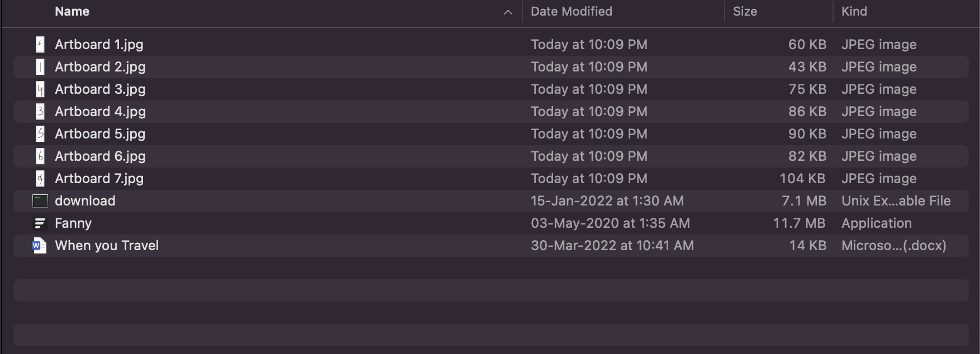Screen dimensions: 980x354
Task: Click the Artboard 3.jpg thumbnail icon
Action: coord(40,89)
